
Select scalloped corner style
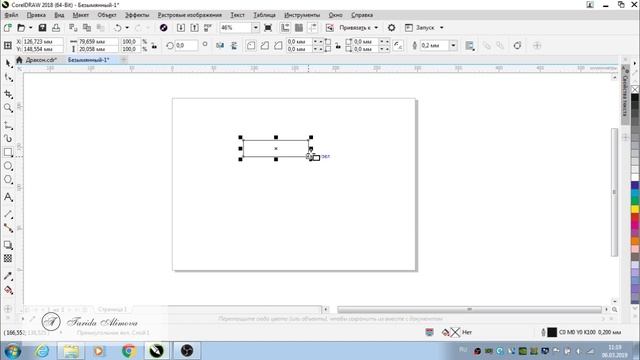264,45
